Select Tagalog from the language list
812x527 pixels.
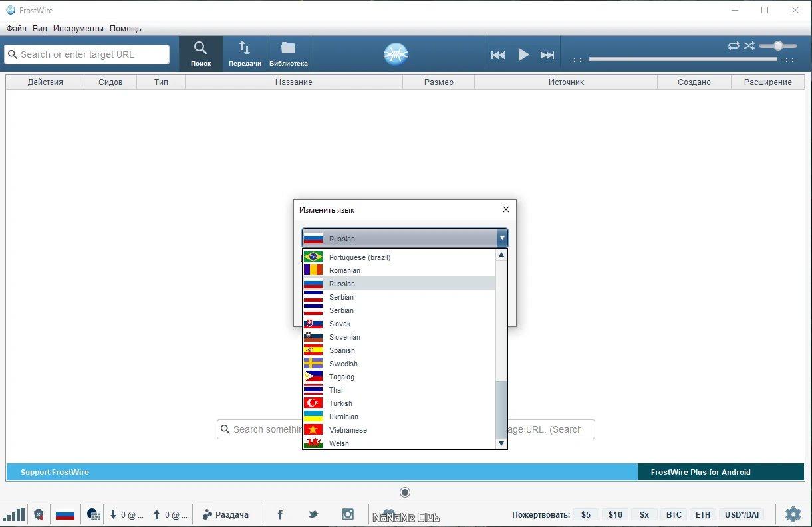[x=399, y=377]
